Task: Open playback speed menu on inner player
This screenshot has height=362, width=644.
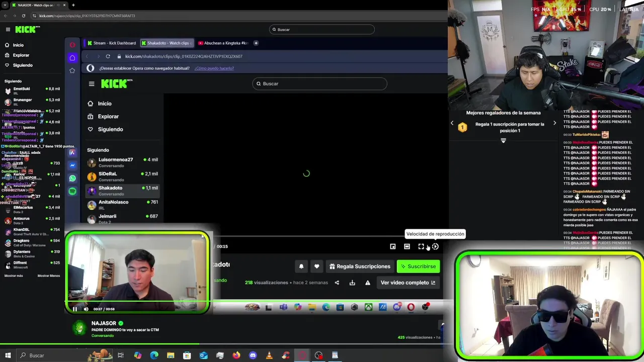Action: pyautogui.click(x=435, y=247)
